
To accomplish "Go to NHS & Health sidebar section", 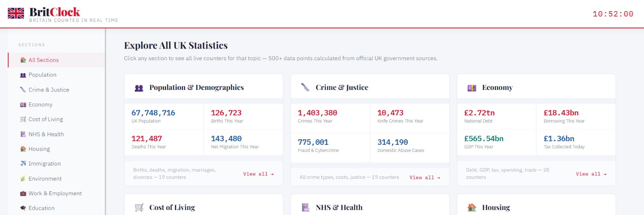I will tap(46, 134).
